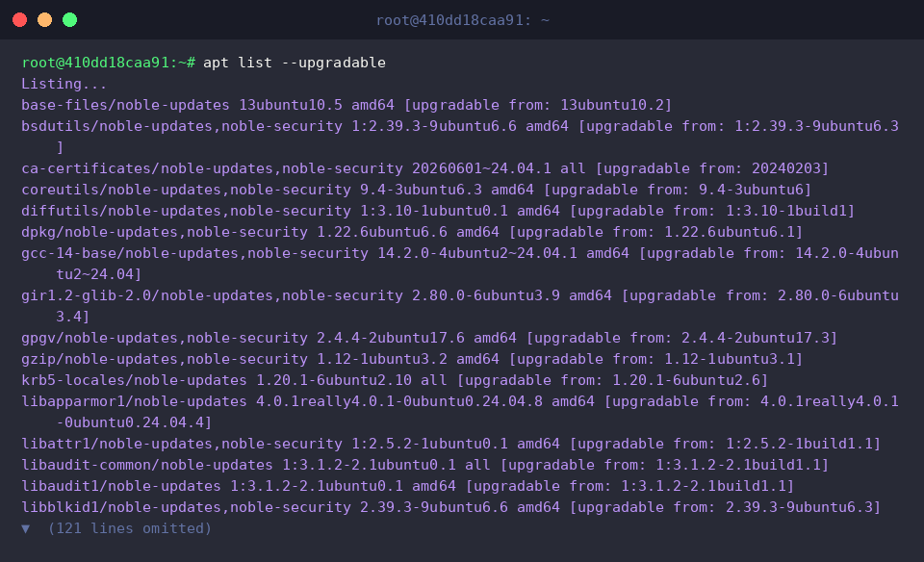The width and height of the screenshot is (924, 562).
Task: Click the '(121 lines omitted)' text
Action: click(x=130, y=528)
